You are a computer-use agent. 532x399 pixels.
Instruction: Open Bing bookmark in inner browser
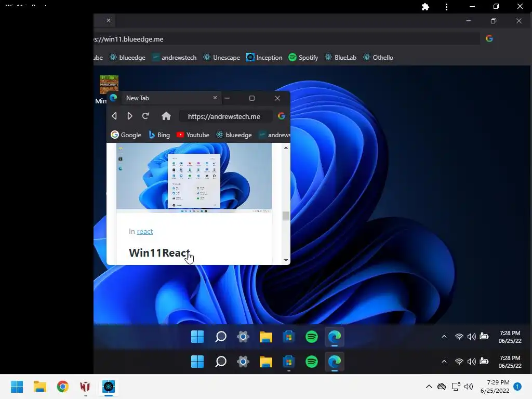[x=159, y=135]
